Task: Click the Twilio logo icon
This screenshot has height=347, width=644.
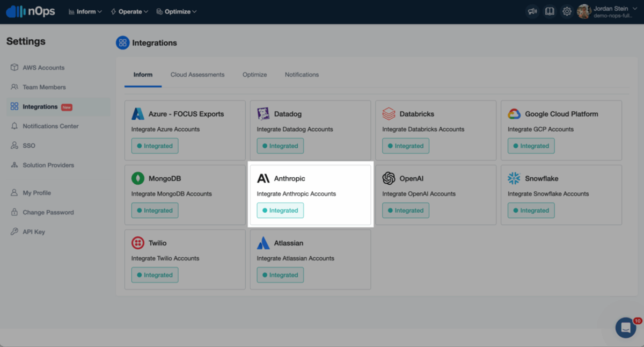Action: (x=138, y=243)
